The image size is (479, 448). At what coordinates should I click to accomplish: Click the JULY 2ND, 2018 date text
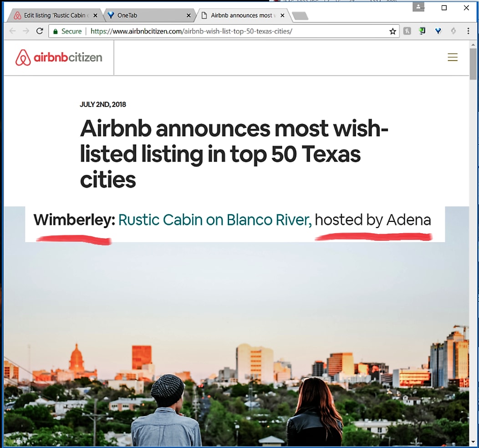coord(102,104)
